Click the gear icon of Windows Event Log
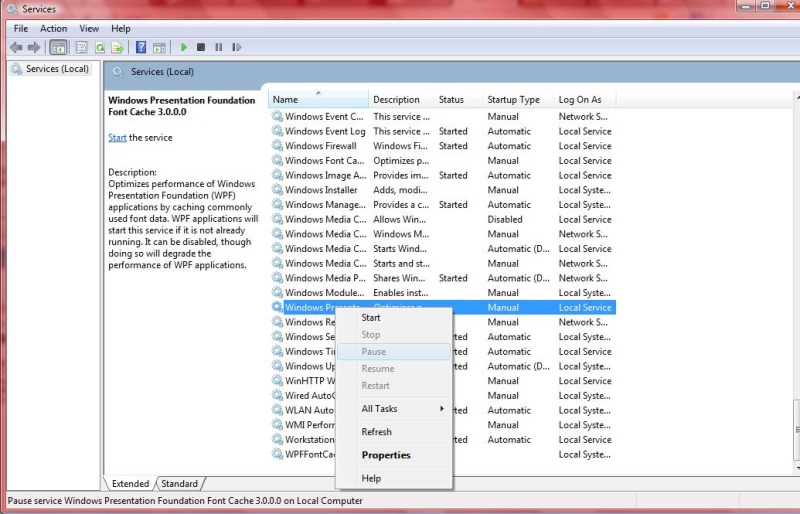The width and height of the screenshot is (800, 514). (277, 131)
